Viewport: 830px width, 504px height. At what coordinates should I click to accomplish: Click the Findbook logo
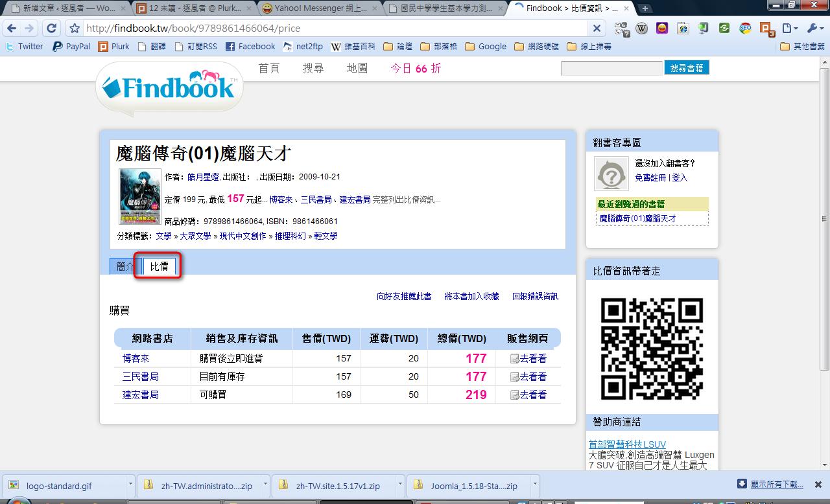point(169,87)
